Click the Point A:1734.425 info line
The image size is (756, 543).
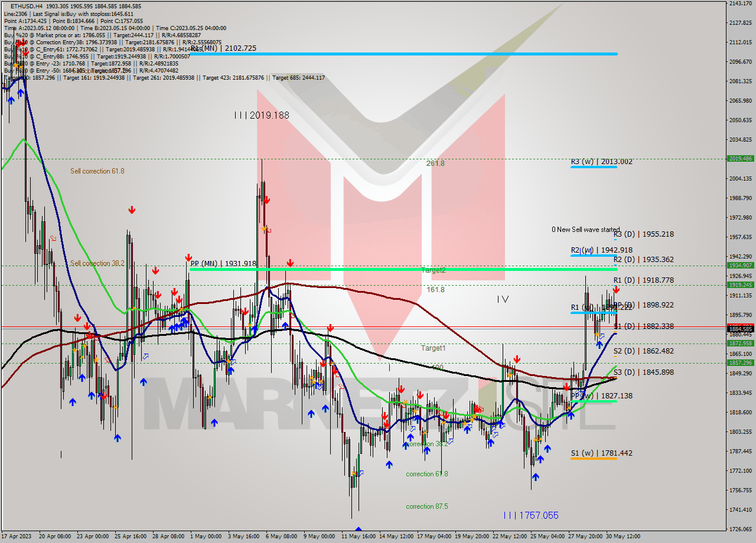point(73,21)
